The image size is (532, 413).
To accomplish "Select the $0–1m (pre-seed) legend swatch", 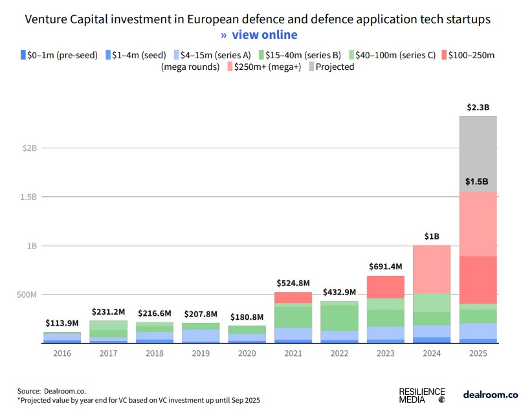I will (23, 54).
